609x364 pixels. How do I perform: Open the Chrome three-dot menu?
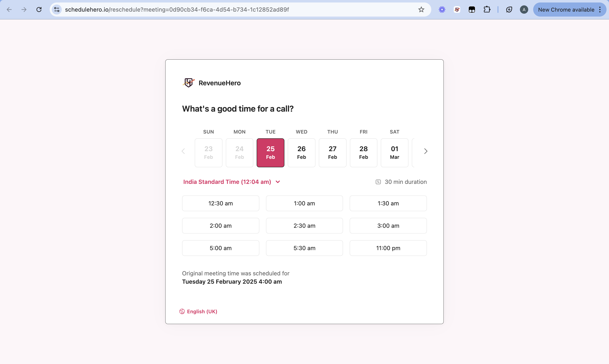pos(600,10)
